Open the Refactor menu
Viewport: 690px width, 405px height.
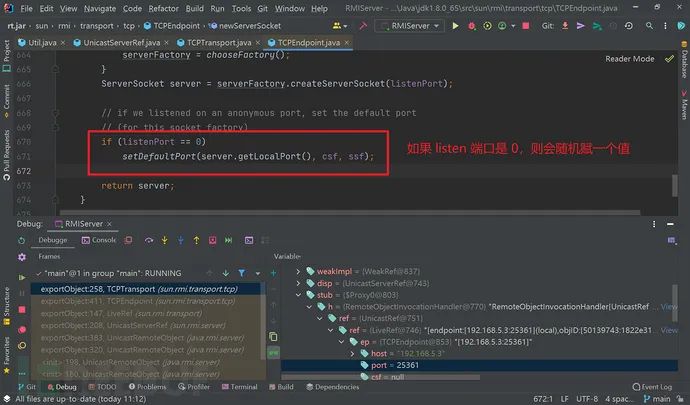(x=163, y=8)
